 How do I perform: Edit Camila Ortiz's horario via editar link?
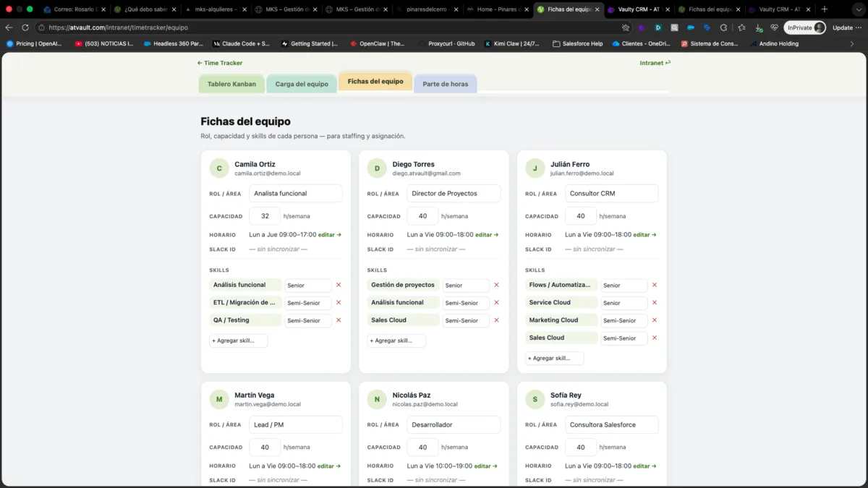(329, 235)
